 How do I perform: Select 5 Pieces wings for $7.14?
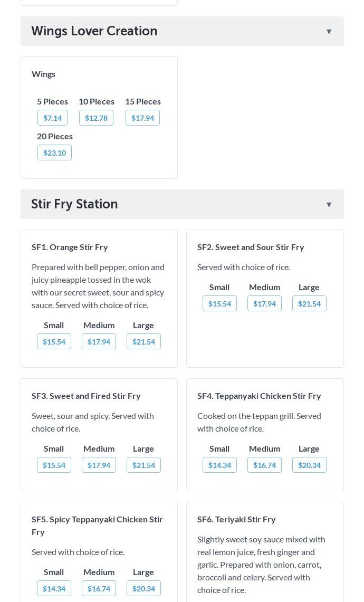[x=52, y=118]
